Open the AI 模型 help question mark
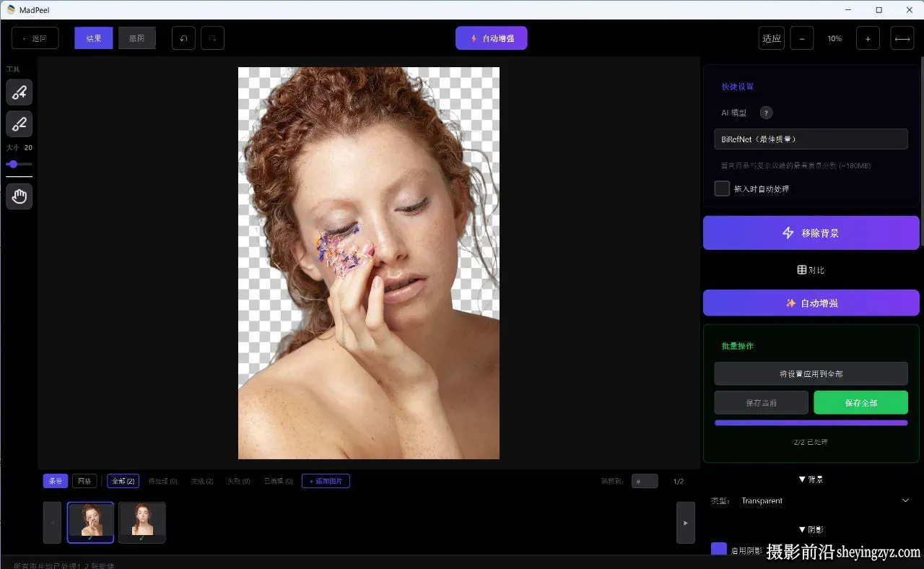 (x=767, y=113)
